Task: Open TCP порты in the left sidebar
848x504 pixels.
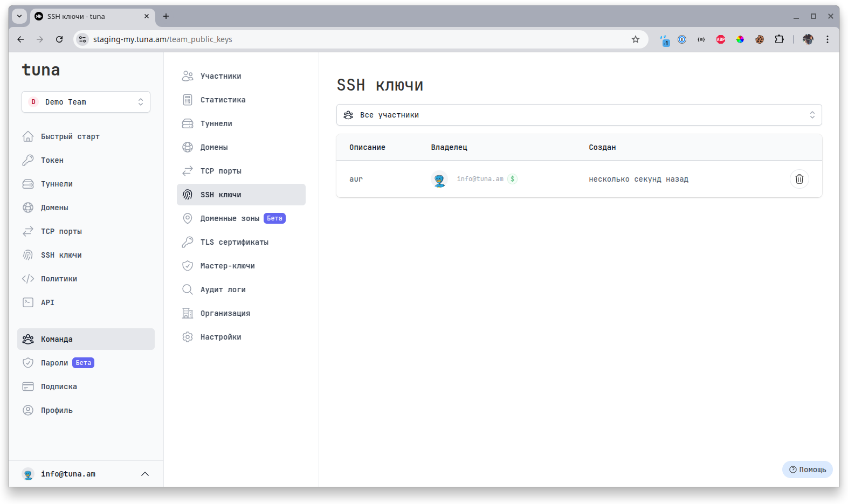Action: (86, 231)
